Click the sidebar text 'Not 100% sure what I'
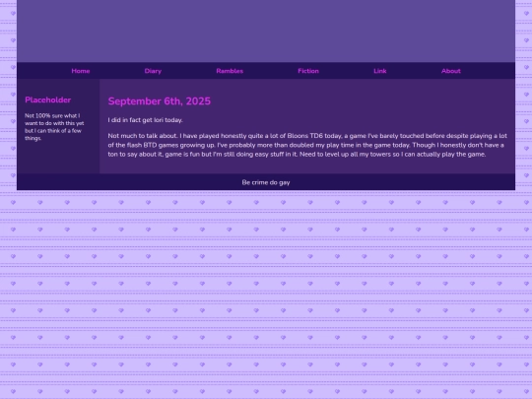 (x=52, y=115)
